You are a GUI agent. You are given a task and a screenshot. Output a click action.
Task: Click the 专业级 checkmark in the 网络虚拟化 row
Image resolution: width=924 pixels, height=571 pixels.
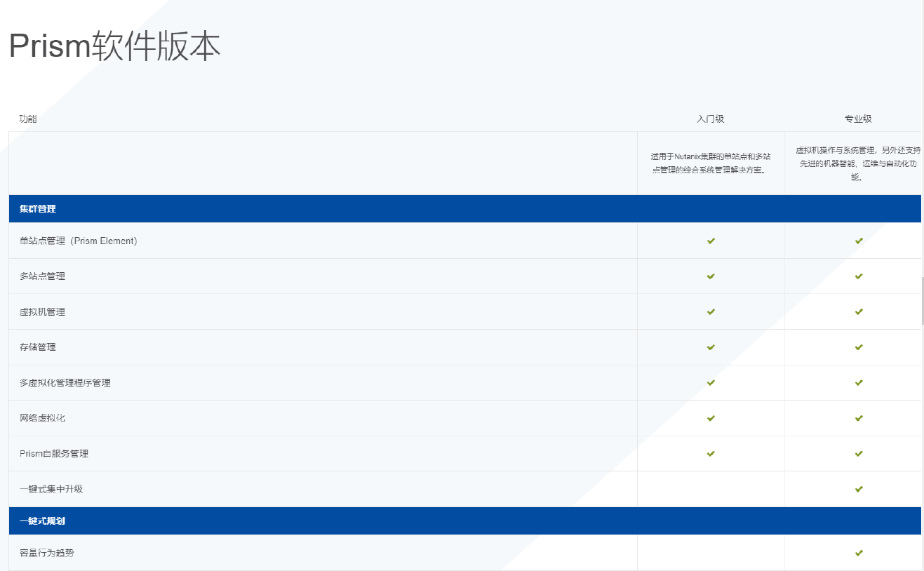click(x=859, y=418)
